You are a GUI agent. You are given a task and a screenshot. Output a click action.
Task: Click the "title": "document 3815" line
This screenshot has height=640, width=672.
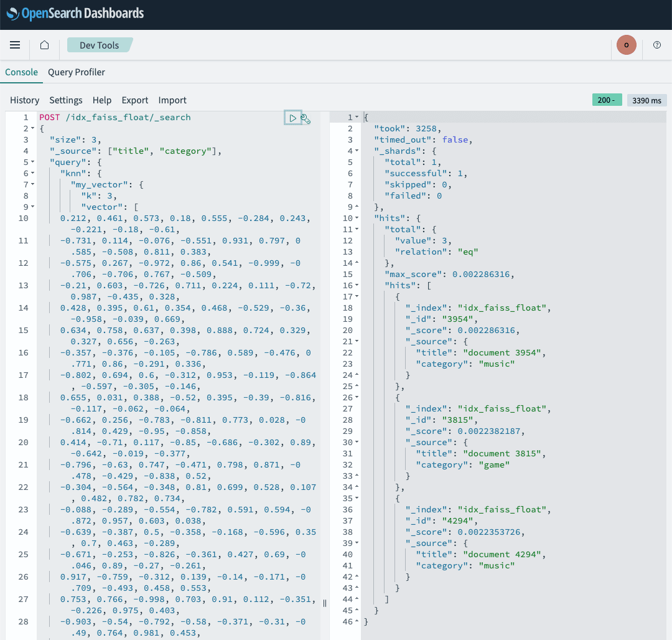pos(481,453)
